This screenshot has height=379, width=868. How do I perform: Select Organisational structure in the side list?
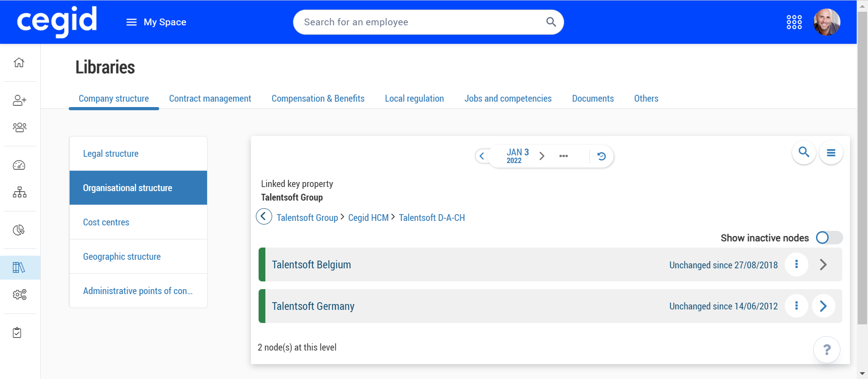(138, 188)
